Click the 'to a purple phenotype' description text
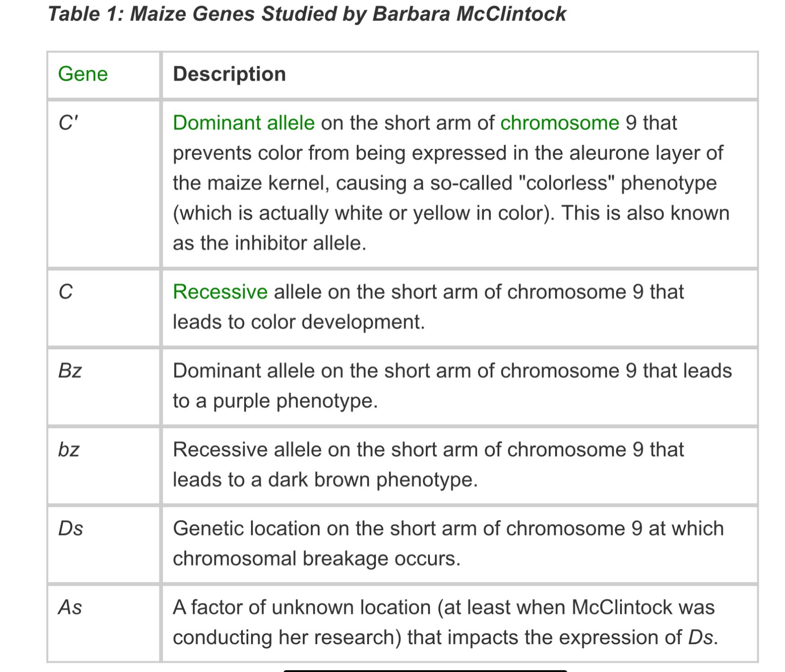The height and width of the screenshot is (672, 785). (275, 401)
